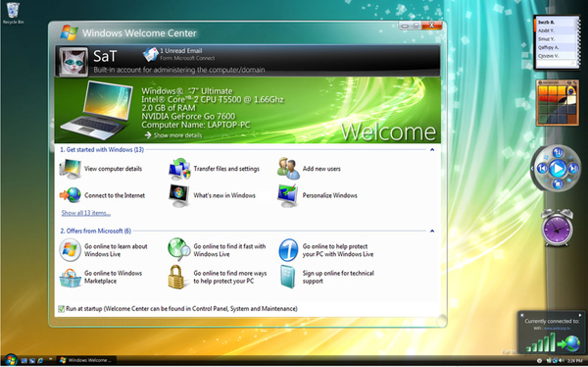Select Windows Welcome Center taskbar button
Viewport: 588px width, 367px height.
click(x=86, y=360)
